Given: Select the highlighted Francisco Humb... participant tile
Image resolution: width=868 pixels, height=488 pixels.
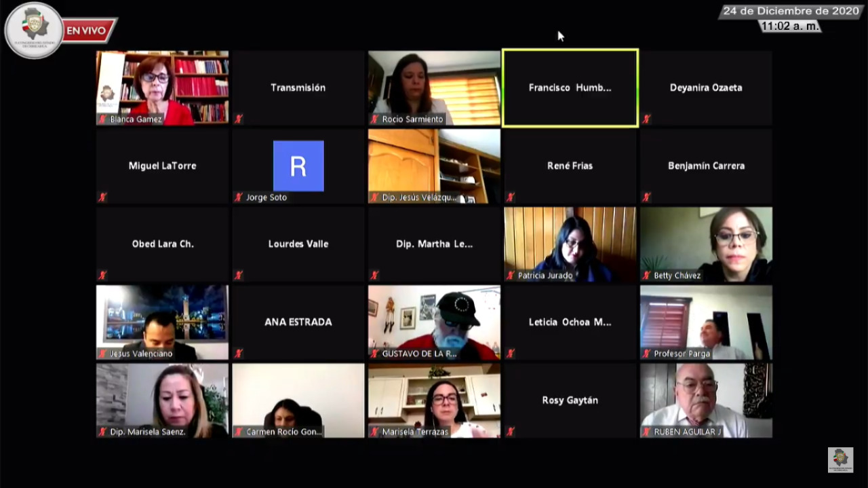Looking at the screenshot, I should coord(570,88).
